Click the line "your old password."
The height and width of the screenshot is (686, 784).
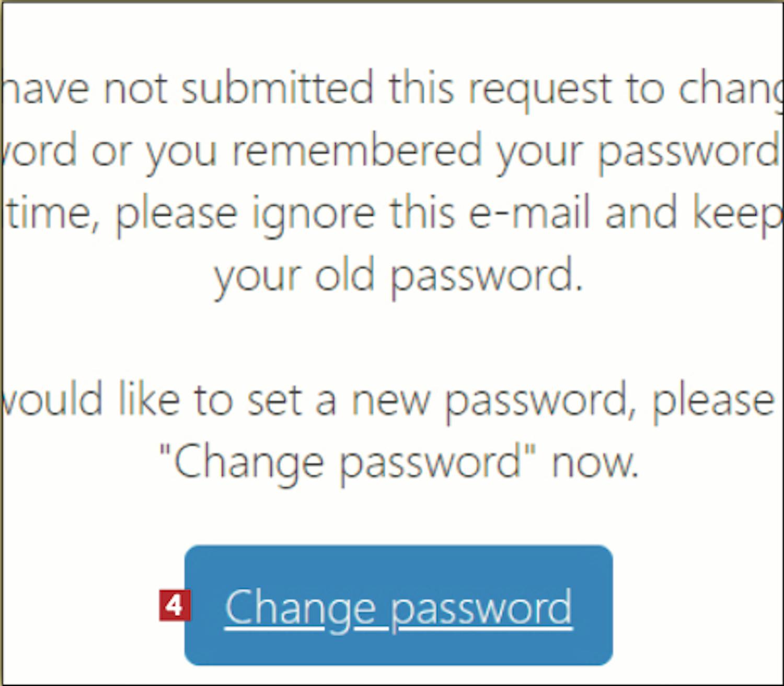point(398,276)
